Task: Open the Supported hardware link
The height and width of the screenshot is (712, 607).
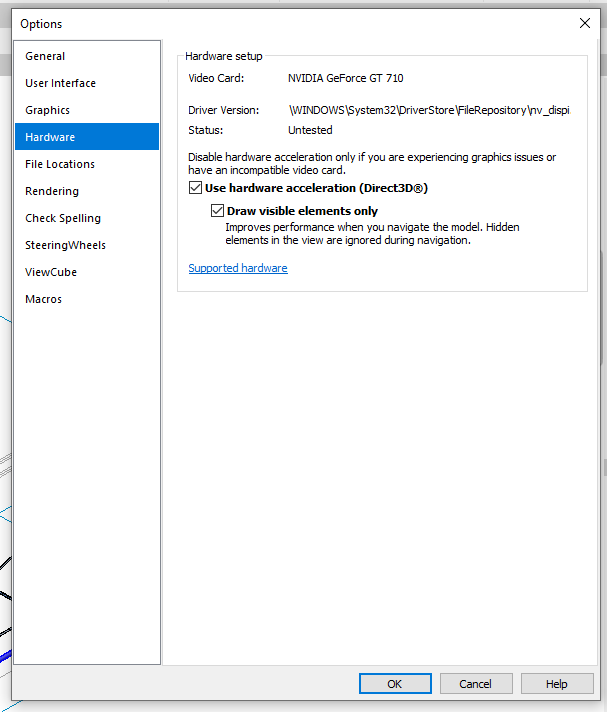Action: (x=238, y=268)
